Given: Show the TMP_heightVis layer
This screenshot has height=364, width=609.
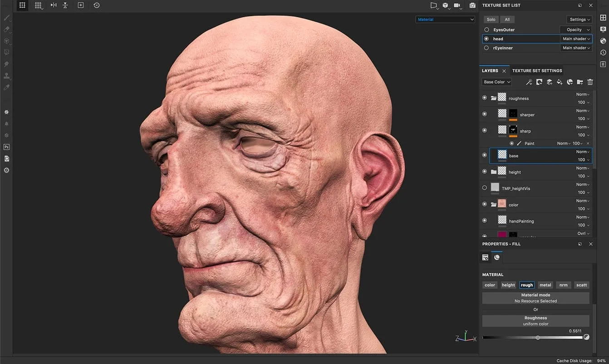Looking at the screenshot, I should [x=485, y=188].
